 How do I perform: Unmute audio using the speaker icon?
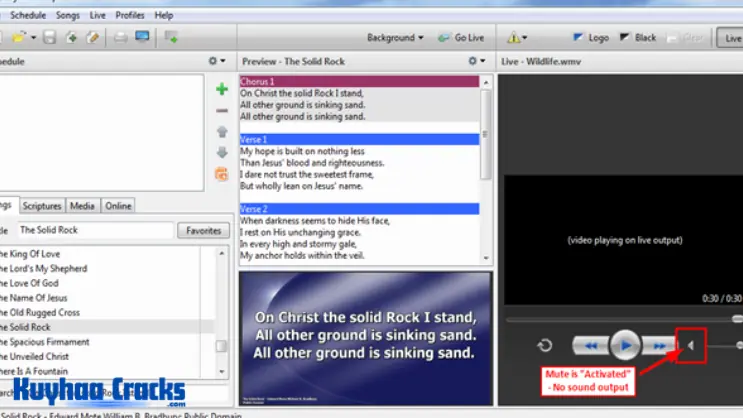pyautogui.click(x=691, y=346)
